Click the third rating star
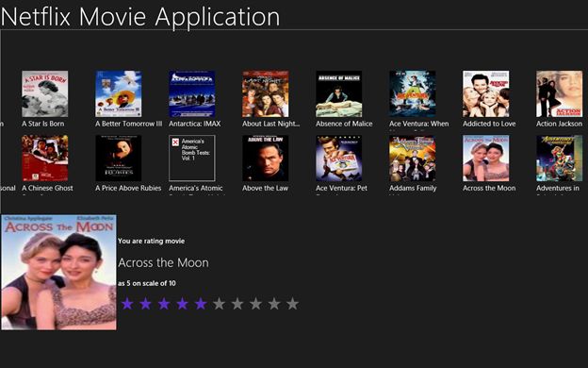Viewport: 588px width, 368px height. 164,304
